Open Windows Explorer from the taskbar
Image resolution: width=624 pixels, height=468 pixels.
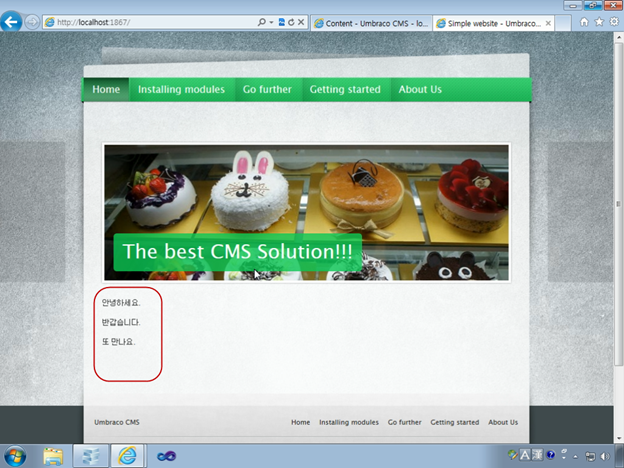coord(53,456)
